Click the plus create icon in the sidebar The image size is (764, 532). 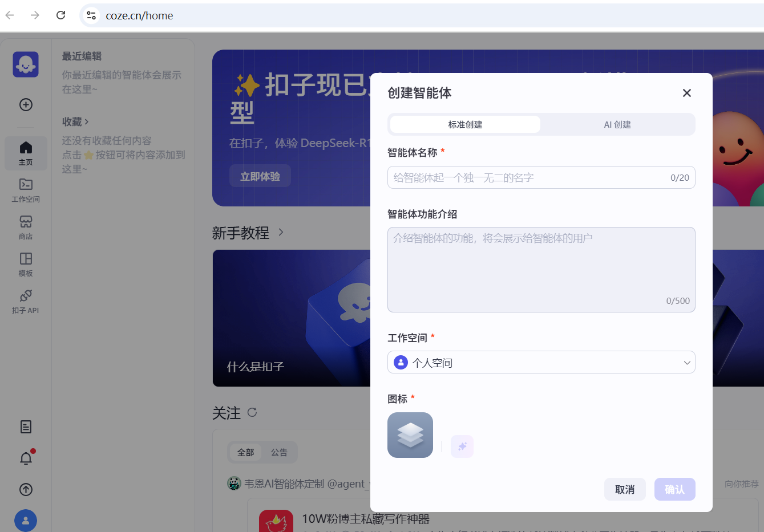pos(26,104)
